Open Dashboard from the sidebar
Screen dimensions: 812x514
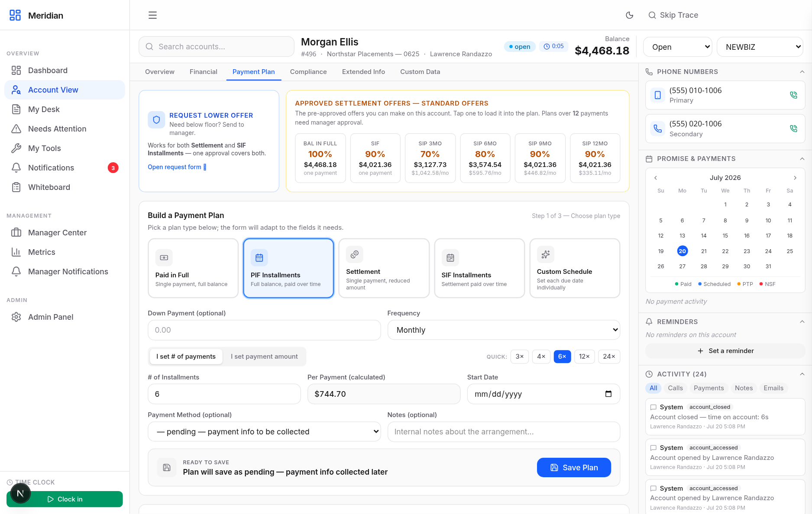click(x=65, y=70)
